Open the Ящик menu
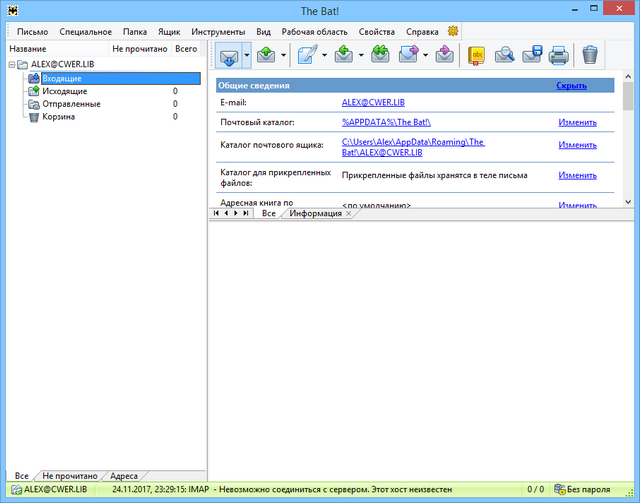 169,31
